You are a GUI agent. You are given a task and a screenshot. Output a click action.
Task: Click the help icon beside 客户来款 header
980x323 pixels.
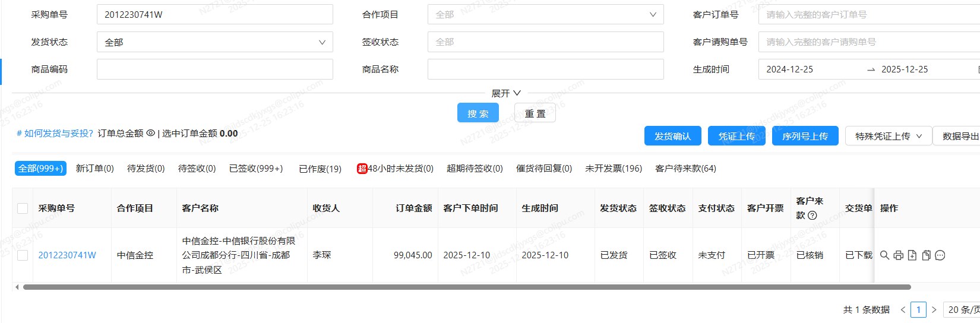[813, 216]
